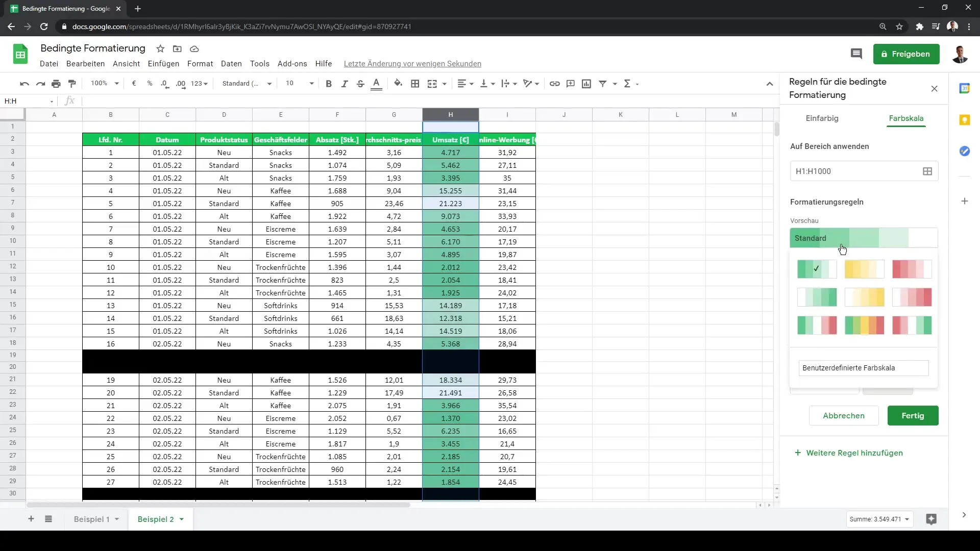This screenshot has width=980, height=551.
Task: Click the Beispiel 2 sheet tab
Action: coord(156,519)
